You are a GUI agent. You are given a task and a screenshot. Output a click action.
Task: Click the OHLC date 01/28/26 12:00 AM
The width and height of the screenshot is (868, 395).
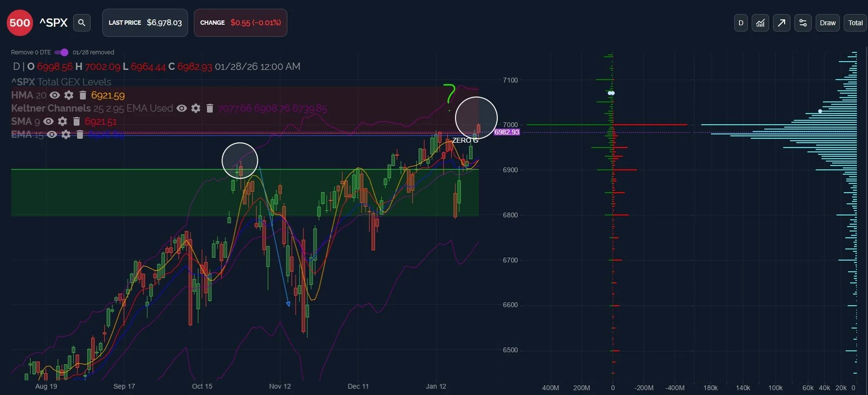pos(258,66)
